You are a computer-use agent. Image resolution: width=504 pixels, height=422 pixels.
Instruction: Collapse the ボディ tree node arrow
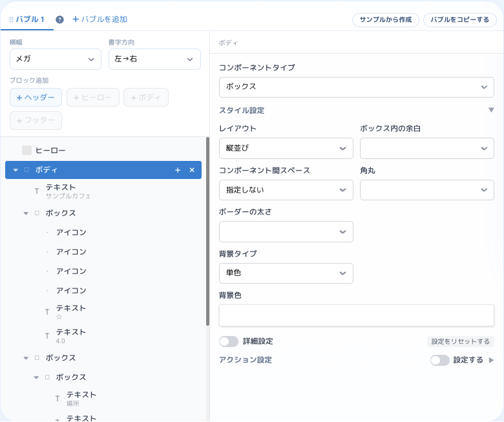point(16,170)
